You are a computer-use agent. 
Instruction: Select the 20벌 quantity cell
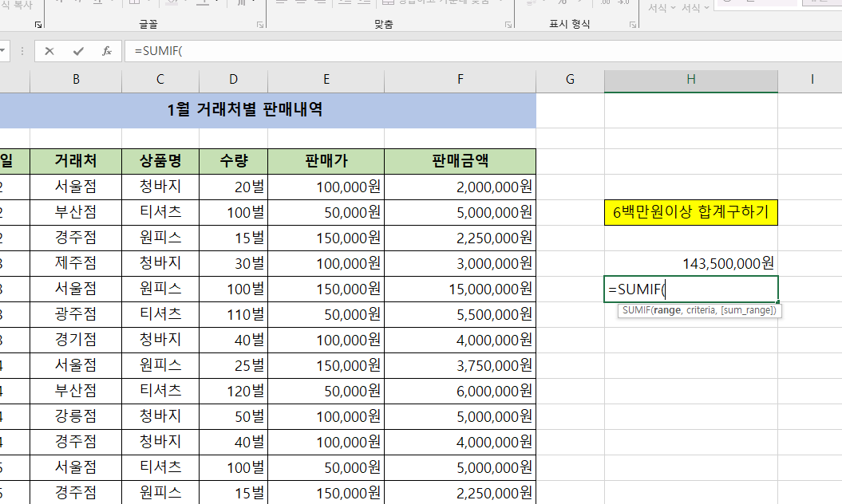click(x=233, y=187)
